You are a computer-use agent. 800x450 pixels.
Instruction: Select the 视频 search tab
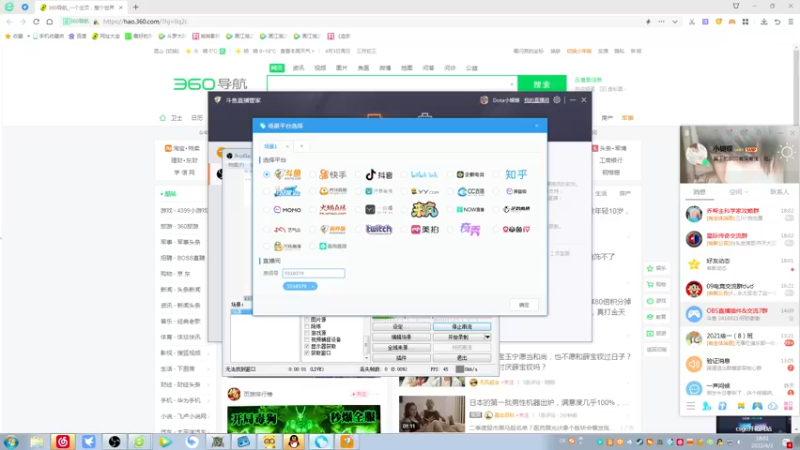click(320, 68)
